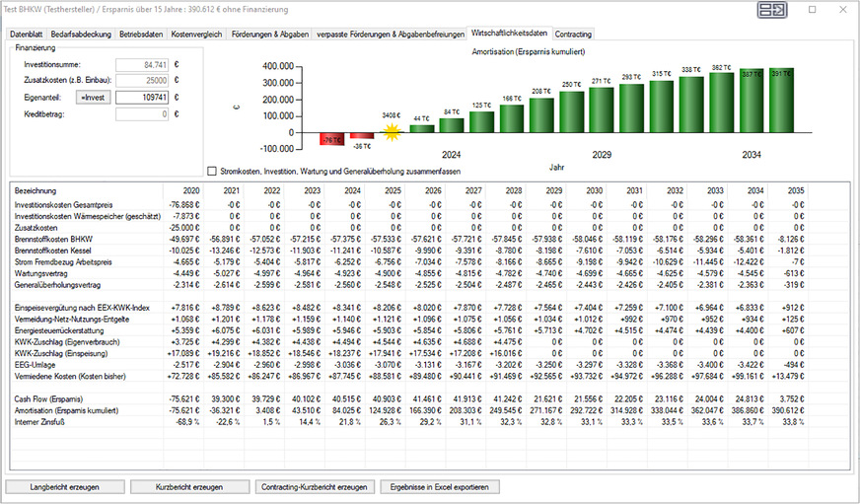860x504 pixels.
Task: Generate the Kurzbericht report
Action: click(x=188, y=487)
